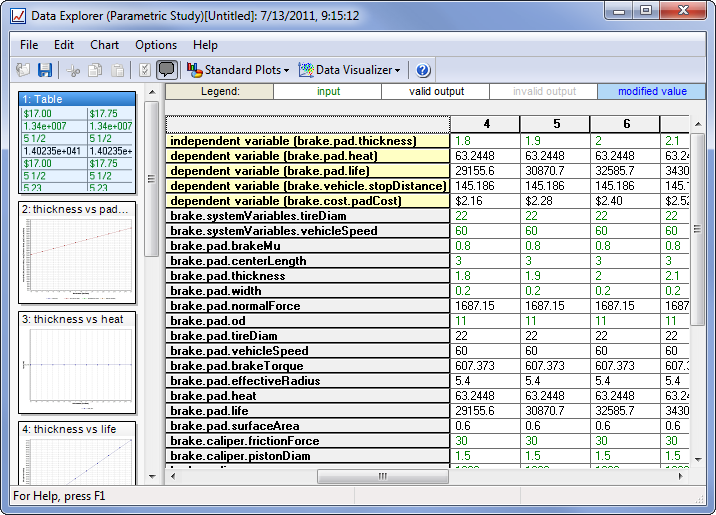Click the column 5 header

coord(556,124)
